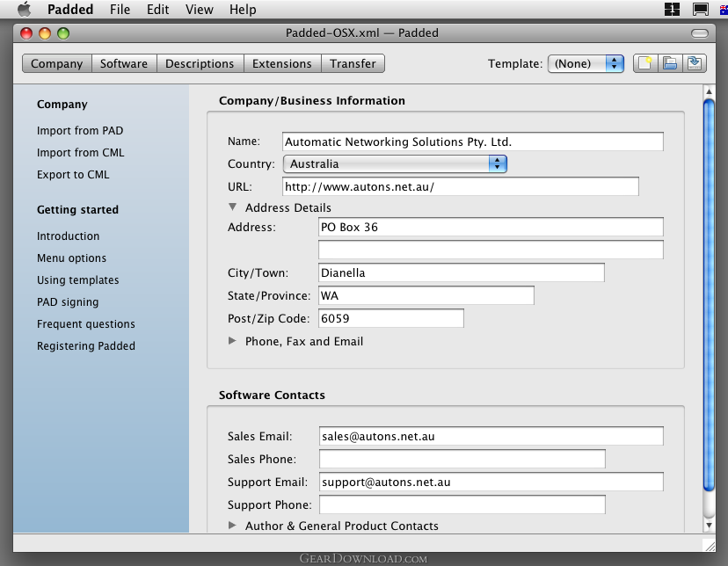Open Frequent questions help topic
The height and width of the screenshot is (566, 728).
point(86,323)
